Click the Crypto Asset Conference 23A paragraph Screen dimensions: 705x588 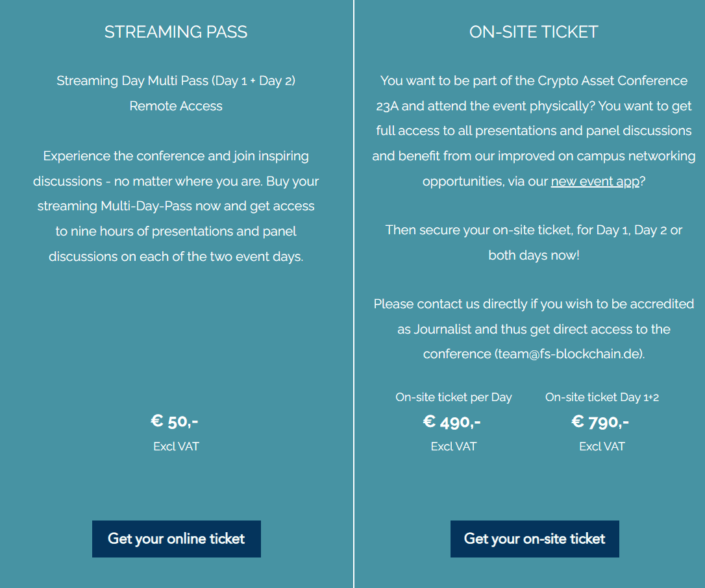(x=534, y=131)
